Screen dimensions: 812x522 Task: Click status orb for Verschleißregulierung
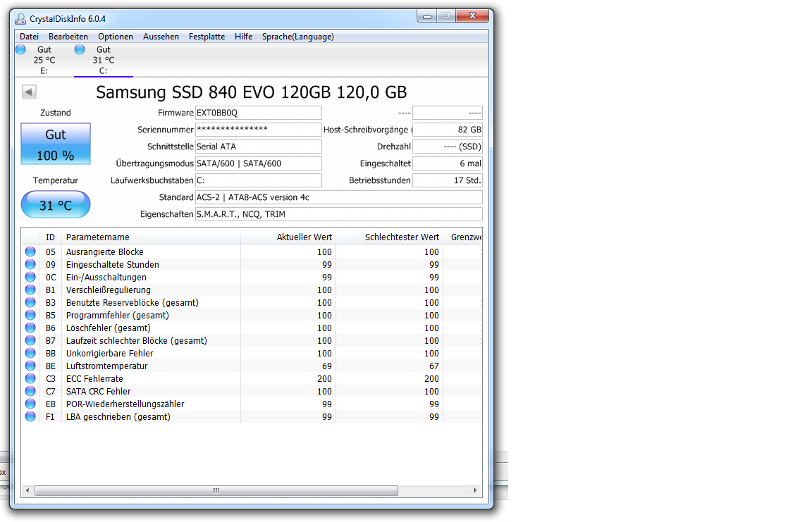pos(30,290)
